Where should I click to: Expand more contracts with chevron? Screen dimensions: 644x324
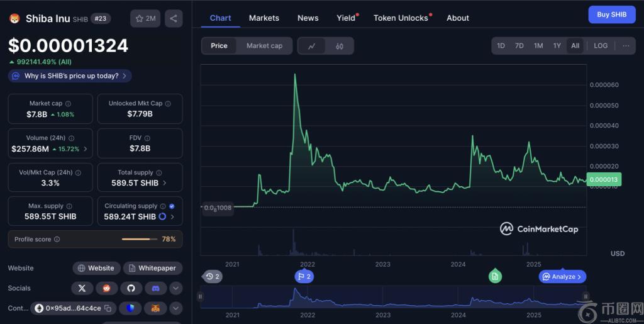coord(176,308)
